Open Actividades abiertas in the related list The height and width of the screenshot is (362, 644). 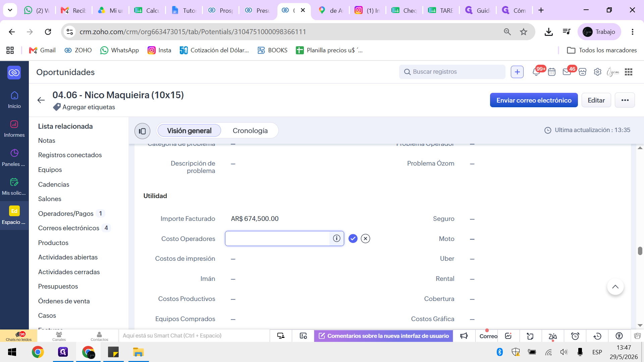(x=68, y=257)
